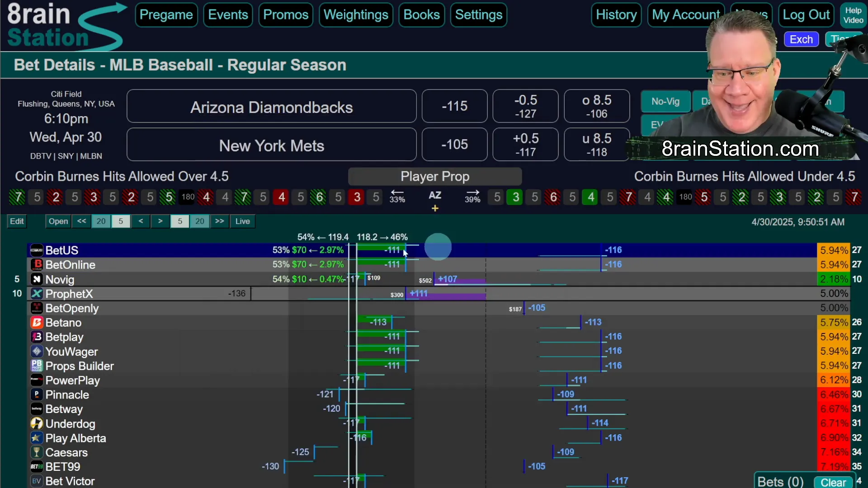The image size is (868, 488).
Task: Select Arizona run line -0.5 -127
Action: click(526, 106)
